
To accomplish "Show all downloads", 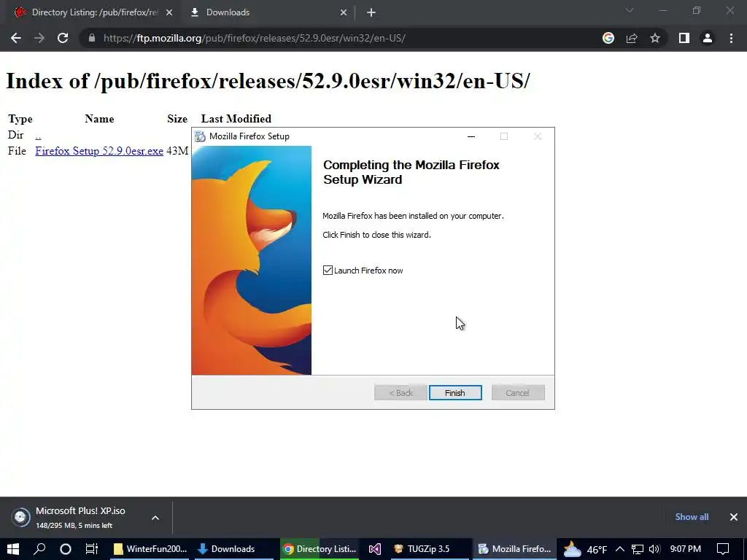I will coord(692,517).
